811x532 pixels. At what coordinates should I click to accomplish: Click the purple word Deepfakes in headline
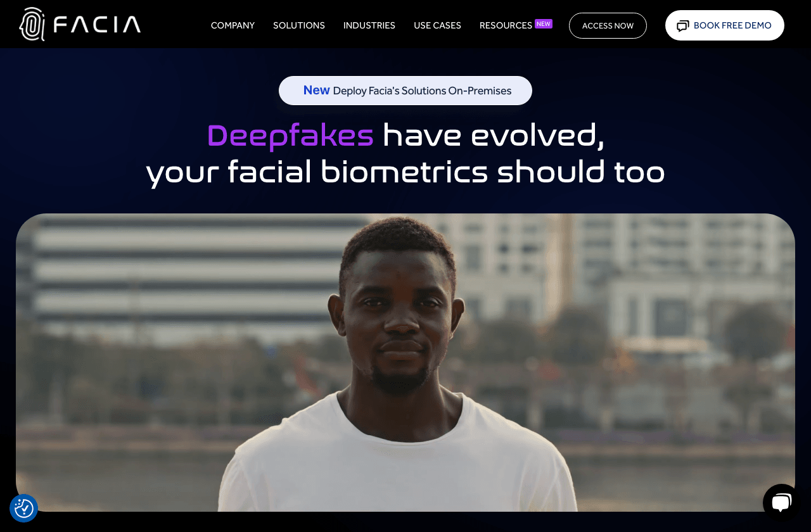[290, 136]
